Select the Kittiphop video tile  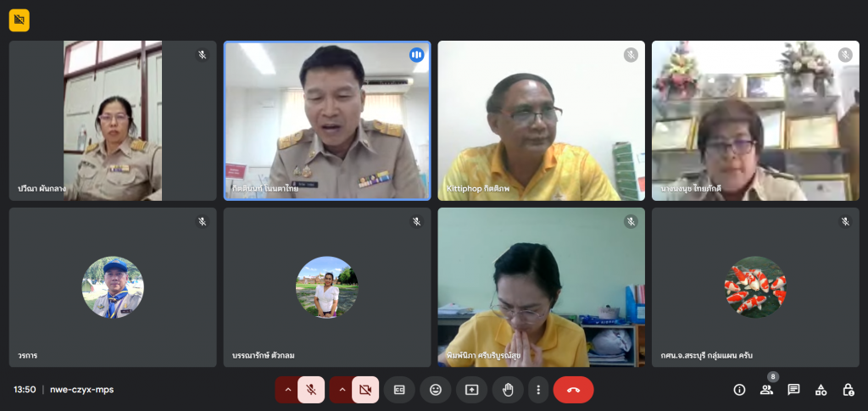pyautogui.click(x=541, y=120)
